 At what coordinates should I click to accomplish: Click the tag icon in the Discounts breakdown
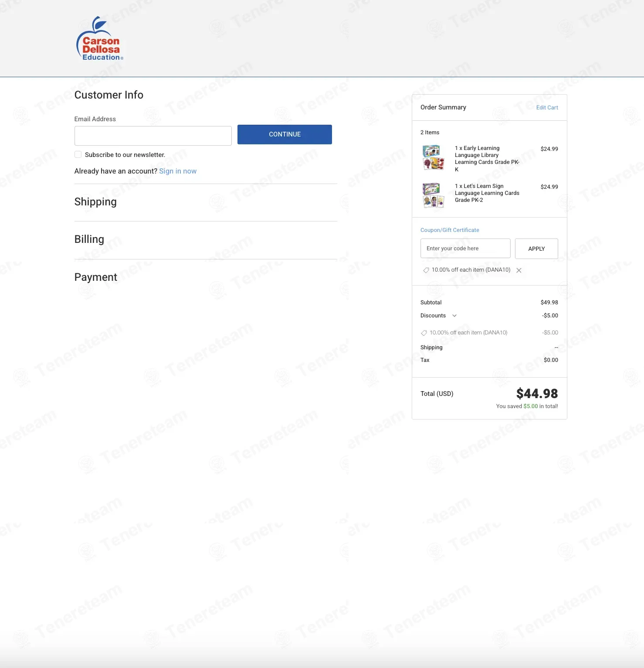coord(424,333)
